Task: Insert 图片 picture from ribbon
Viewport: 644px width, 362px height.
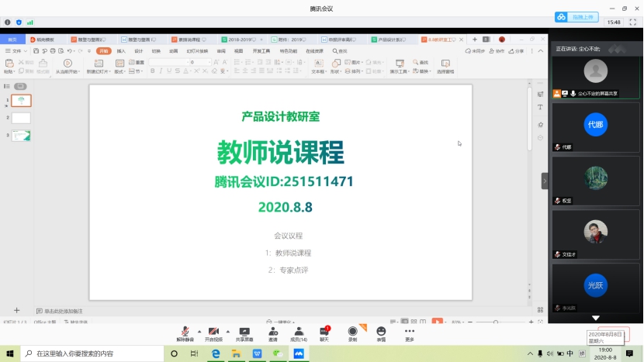Action: tap(353, 62)
